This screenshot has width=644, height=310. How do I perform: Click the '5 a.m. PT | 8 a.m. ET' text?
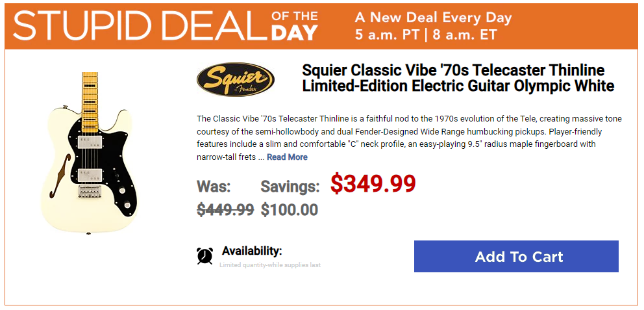click(426, 34)
